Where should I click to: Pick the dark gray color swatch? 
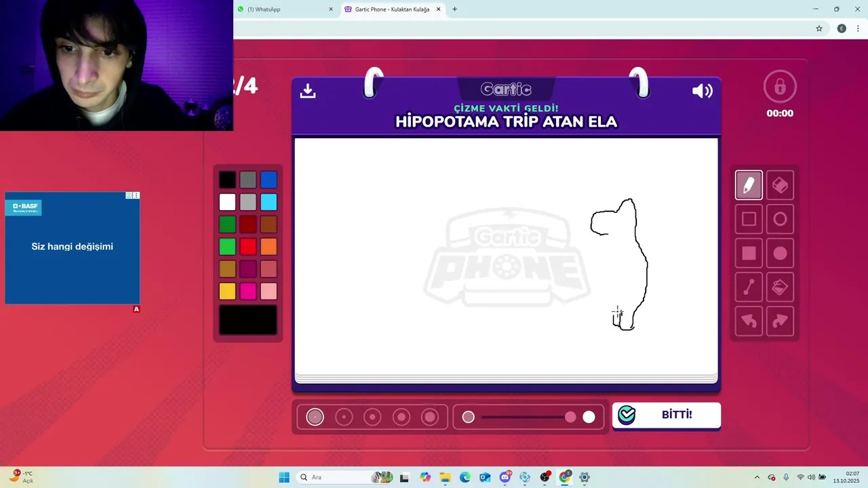click(248, 180)
